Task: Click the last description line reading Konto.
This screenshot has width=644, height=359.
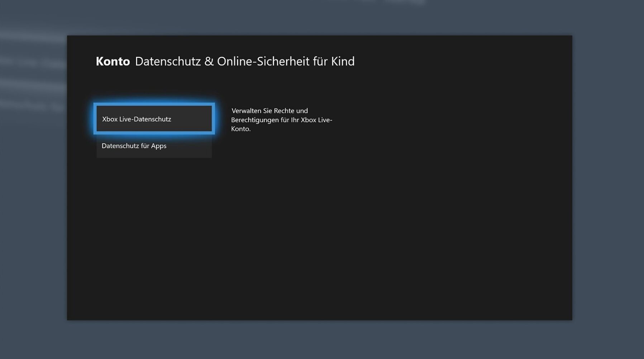Action: pyautogui.click(x=240, y=129)
